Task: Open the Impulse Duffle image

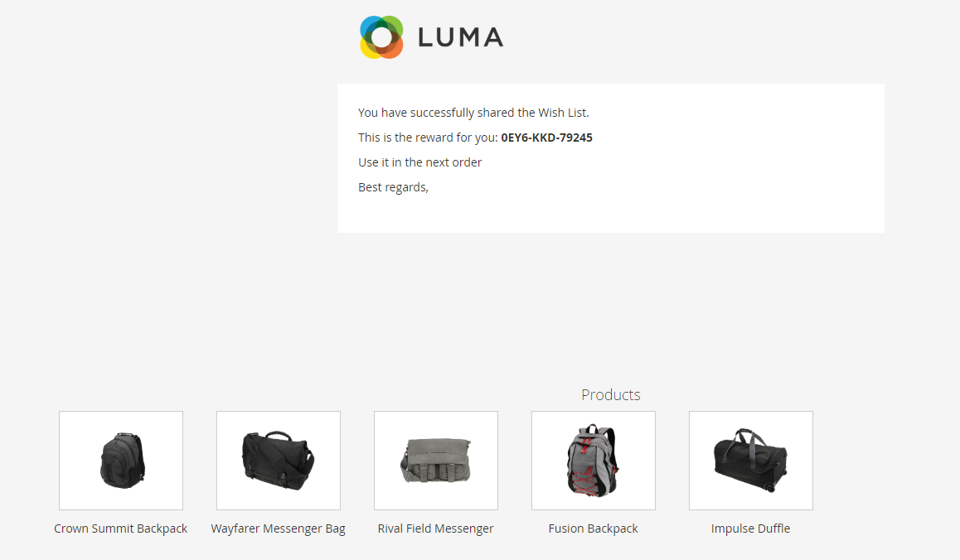Action: pyautogui.click(x=750, y=461)
